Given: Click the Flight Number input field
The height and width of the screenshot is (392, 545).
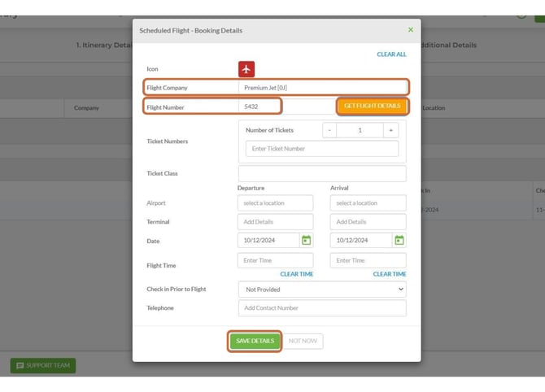Looking at the screenshot, I should (259, 107).
